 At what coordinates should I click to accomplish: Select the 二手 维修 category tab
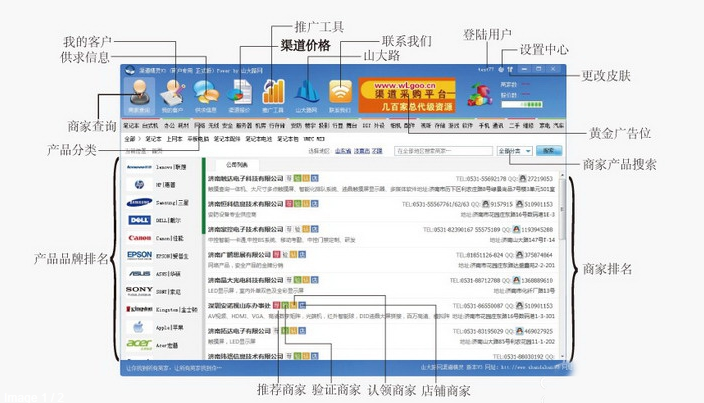pyautogui.click(x=522, y=126)
